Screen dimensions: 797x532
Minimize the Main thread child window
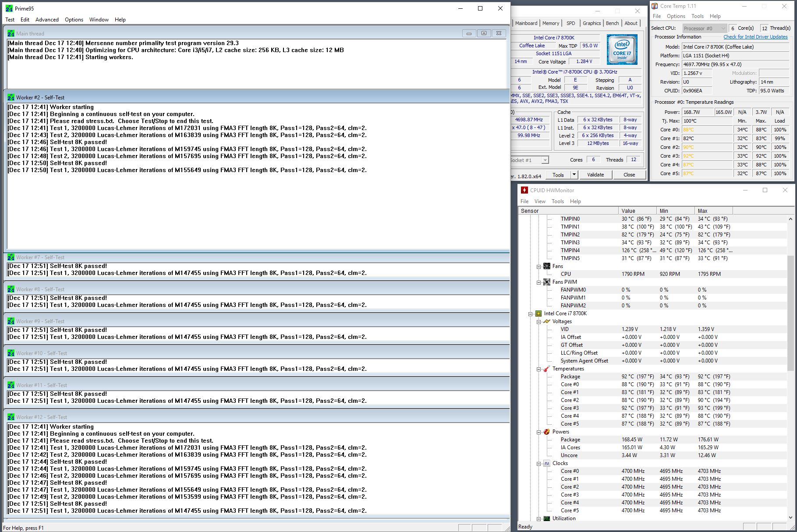click(469, 33)
